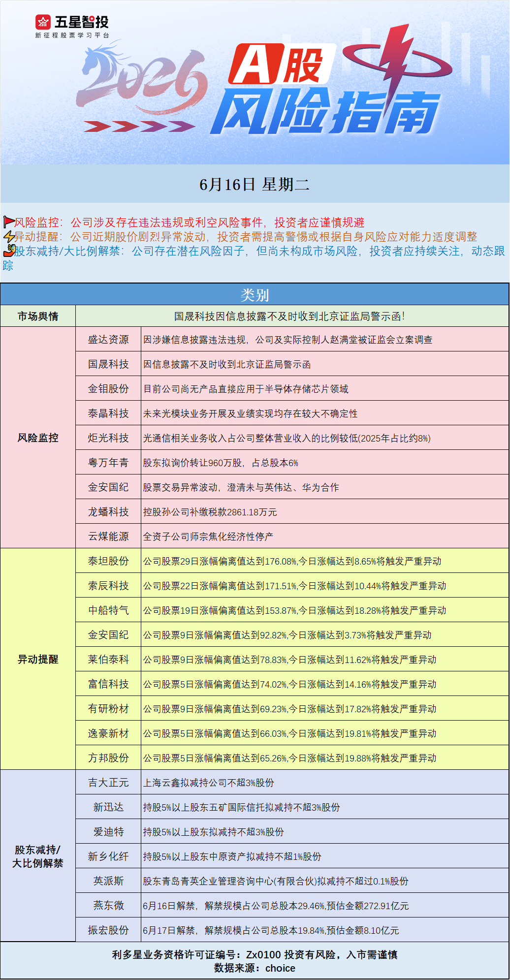
Task: Select 金安国纪 in the 异动提醒 section
Action: tap(108, 635)
